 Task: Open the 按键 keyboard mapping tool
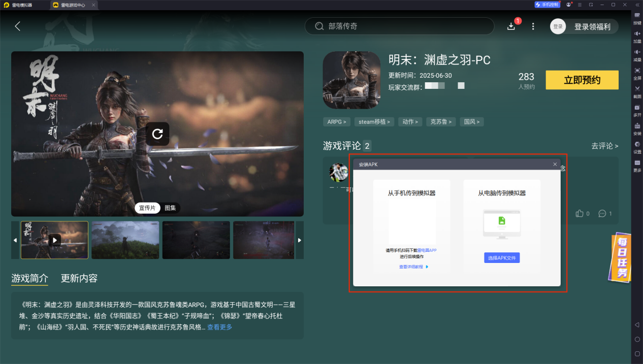(x=637, y=18)
